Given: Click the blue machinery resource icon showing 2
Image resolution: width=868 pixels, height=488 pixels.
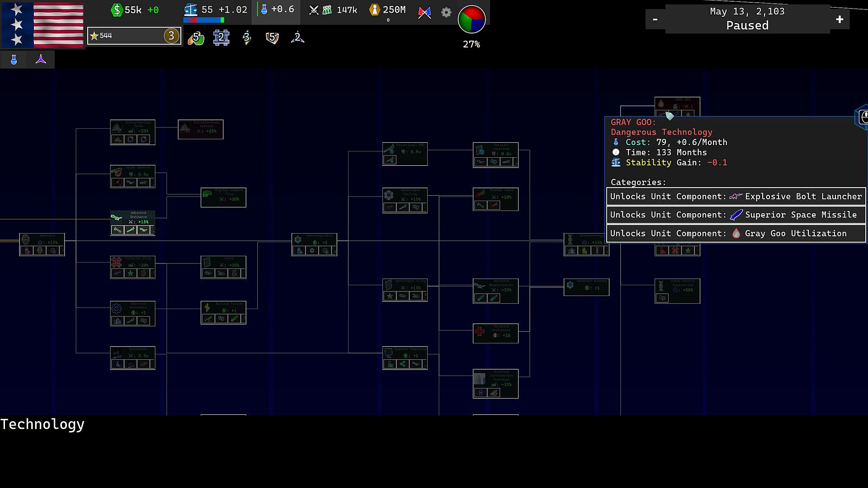Looking at the screenshot, I should pyautogui.click(x=221, y=38).
